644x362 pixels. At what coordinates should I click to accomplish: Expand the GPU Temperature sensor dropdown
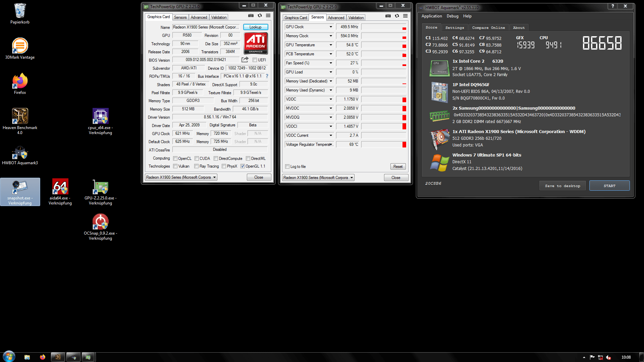coord(330,45)
